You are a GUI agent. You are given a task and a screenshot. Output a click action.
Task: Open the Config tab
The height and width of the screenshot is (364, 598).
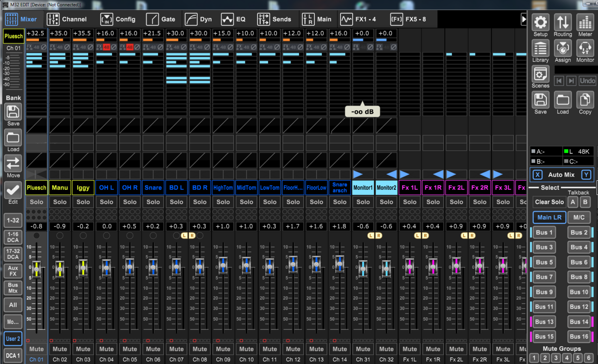click(118, 19)
